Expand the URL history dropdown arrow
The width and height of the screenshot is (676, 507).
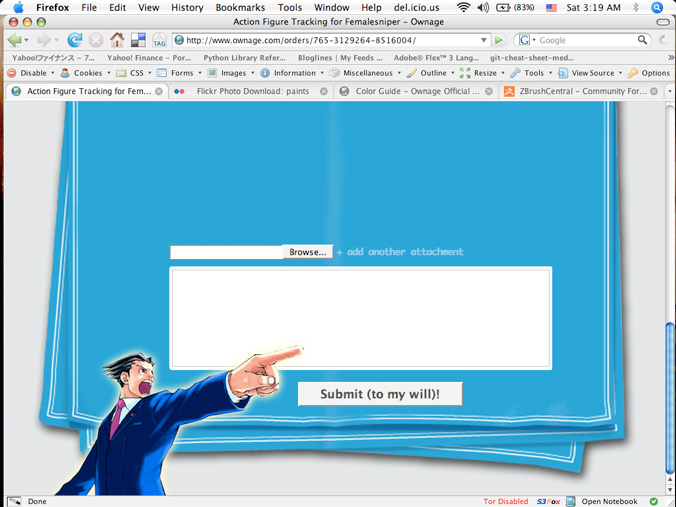484,40
